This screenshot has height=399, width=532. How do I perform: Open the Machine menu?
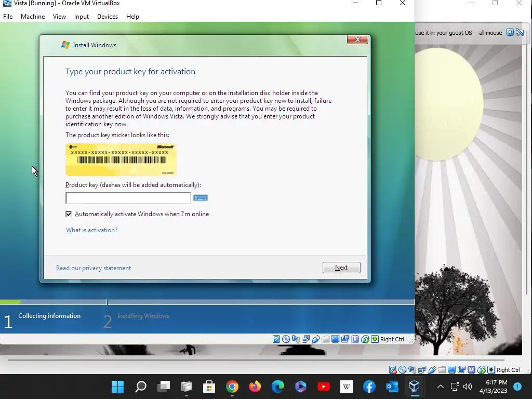click(33, 17)
